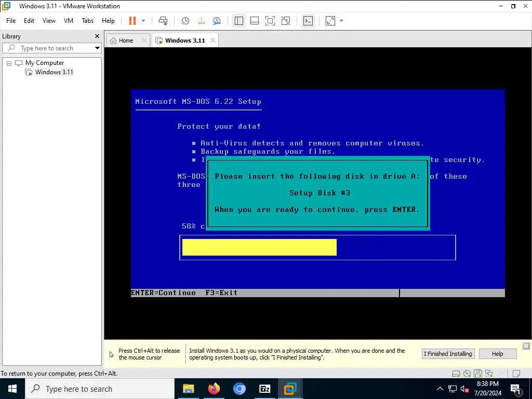
Task: Click the CD/DVD device status icon
Action: (467, 374)
